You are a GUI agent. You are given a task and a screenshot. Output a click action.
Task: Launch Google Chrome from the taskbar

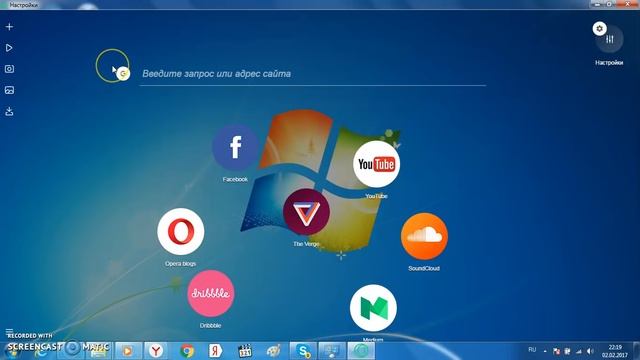pos(187,351)
